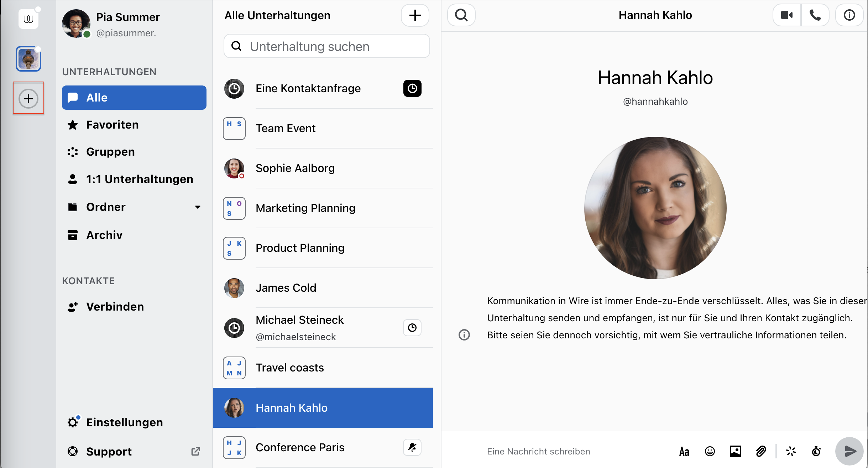The image size is (868, 468).
Task: Send a ping to Hannah Kahlo
Action: pyautogui.click(x=791, y=452)
